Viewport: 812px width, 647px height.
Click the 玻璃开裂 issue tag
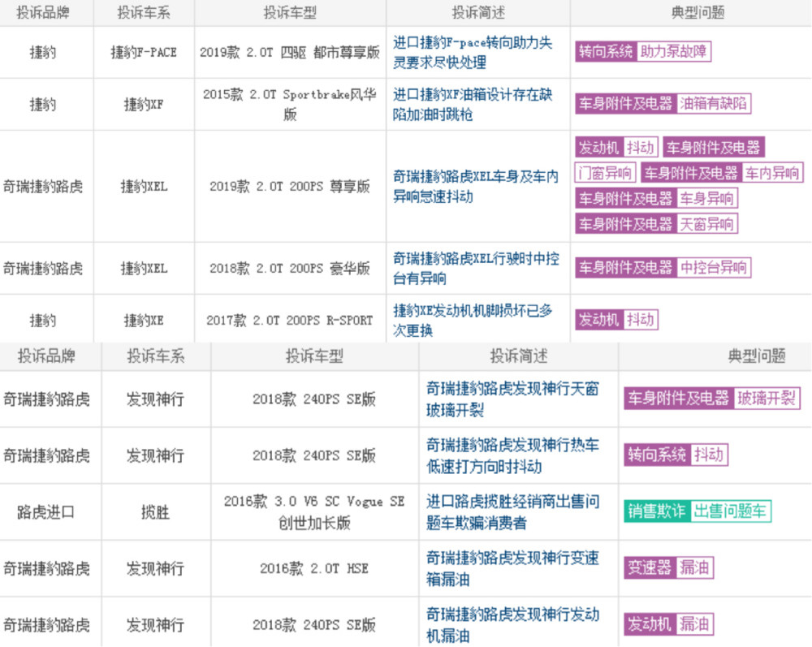pos(767,398)
